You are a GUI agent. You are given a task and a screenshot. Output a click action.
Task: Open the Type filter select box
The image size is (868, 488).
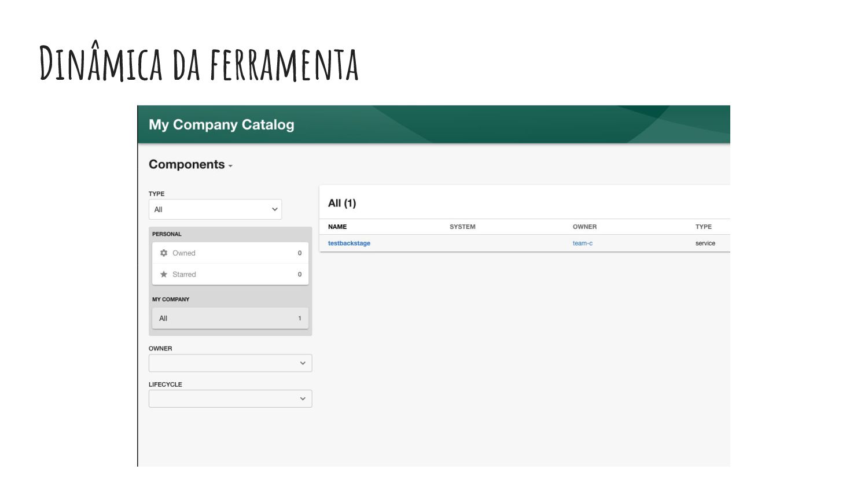point(215,209)
